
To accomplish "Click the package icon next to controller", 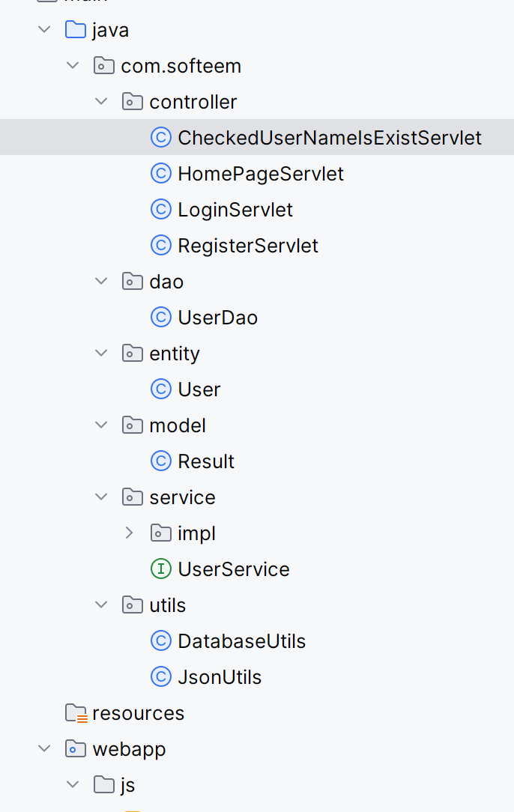I will 132,101.
